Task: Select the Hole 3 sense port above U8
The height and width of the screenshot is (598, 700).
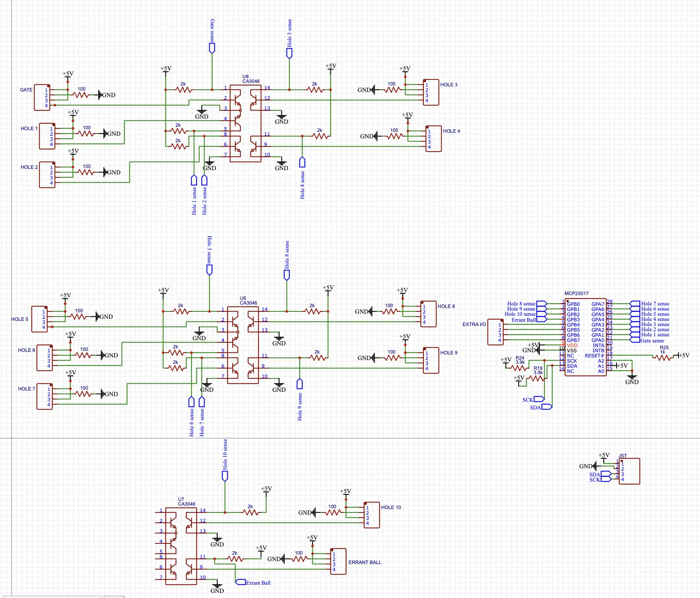Action: (289, 53)
